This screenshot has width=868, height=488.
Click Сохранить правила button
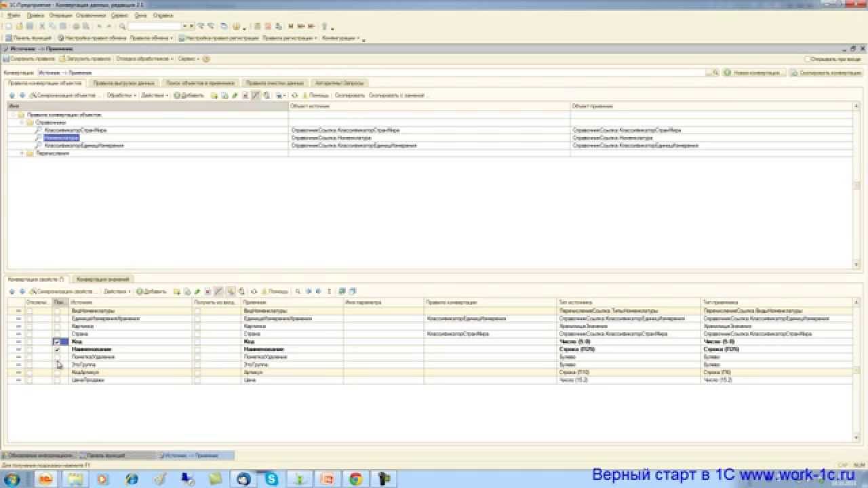[29, 59]
